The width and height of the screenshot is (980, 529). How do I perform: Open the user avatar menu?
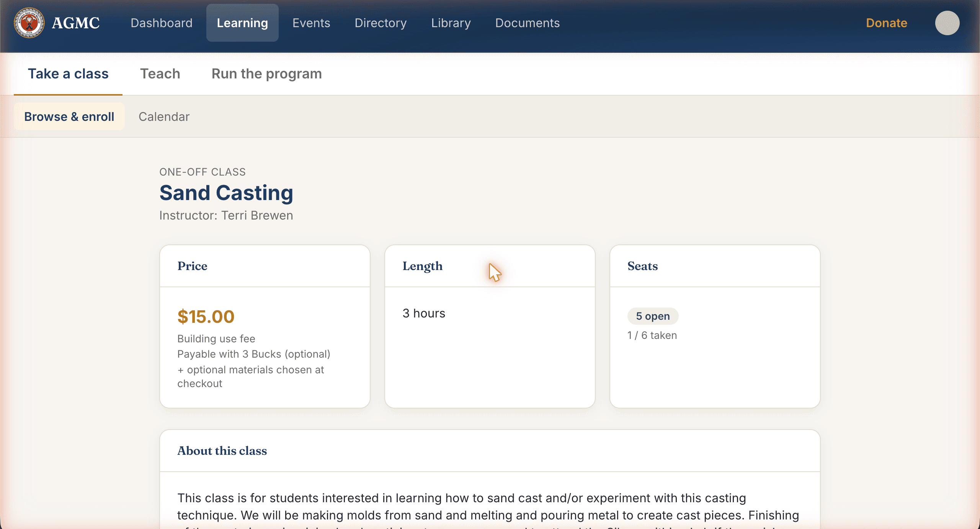tap(947, 23)
